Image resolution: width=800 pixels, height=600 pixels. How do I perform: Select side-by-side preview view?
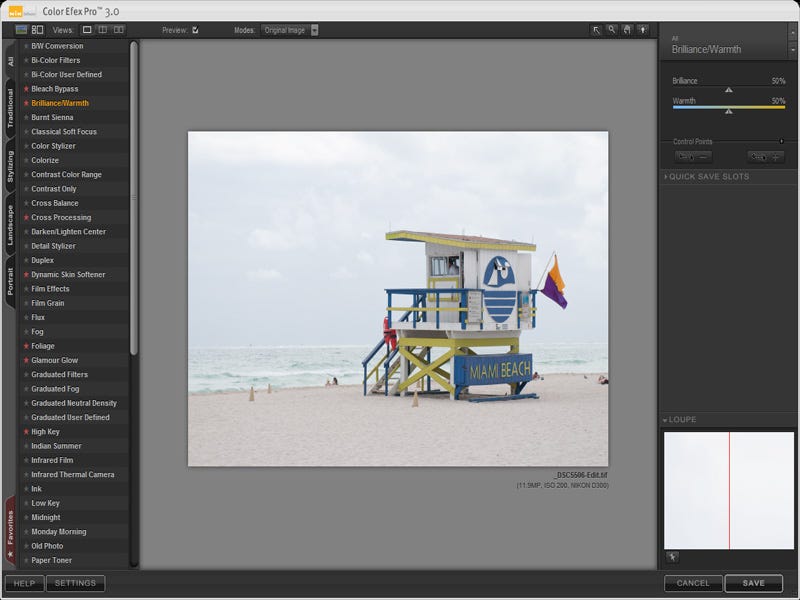click(118, 30)
